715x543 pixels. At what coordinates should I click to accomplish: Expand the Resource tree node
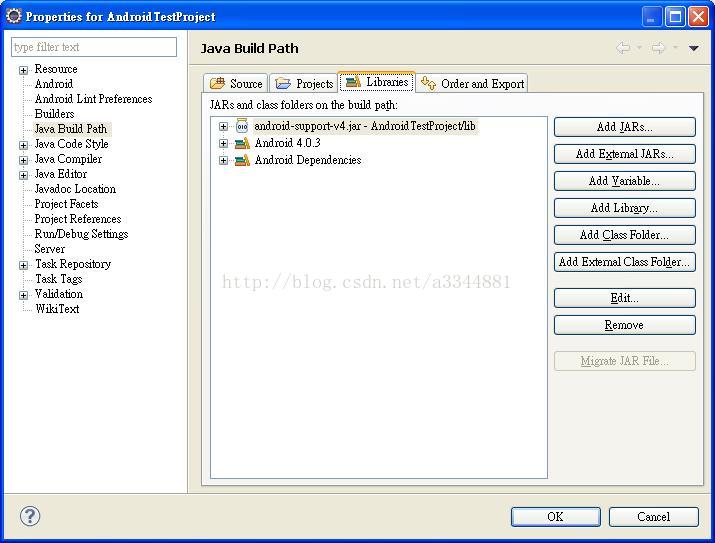click(23, 70)
